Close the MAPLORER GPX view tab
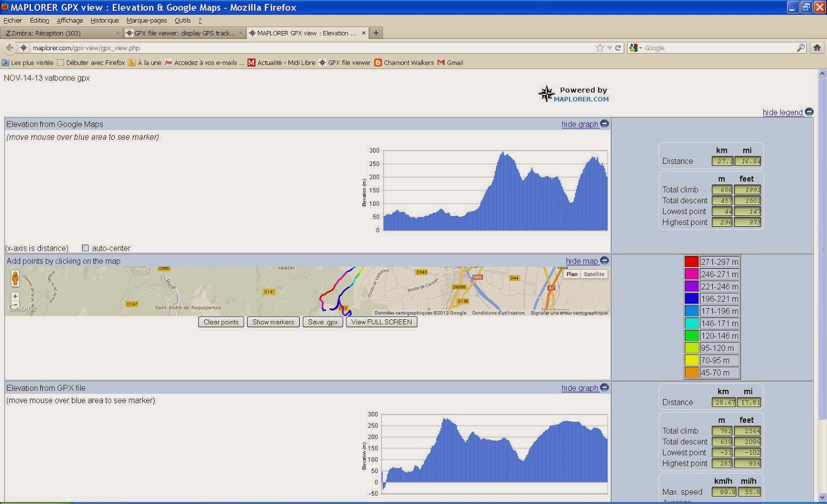The width and height of the screenshot is (827, 504). tap(363, 33)
